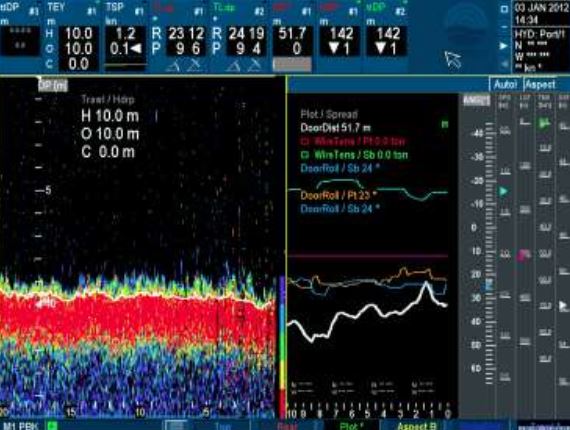Click the TEY trawl eye readout box
Viewport: 570px width, 430px height.
(78, 48)
